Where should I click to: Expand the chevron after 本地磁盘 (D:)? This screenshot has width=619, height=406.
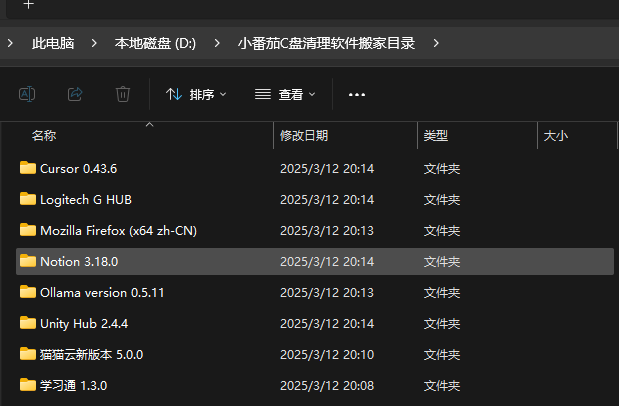(x=217, y=43)
